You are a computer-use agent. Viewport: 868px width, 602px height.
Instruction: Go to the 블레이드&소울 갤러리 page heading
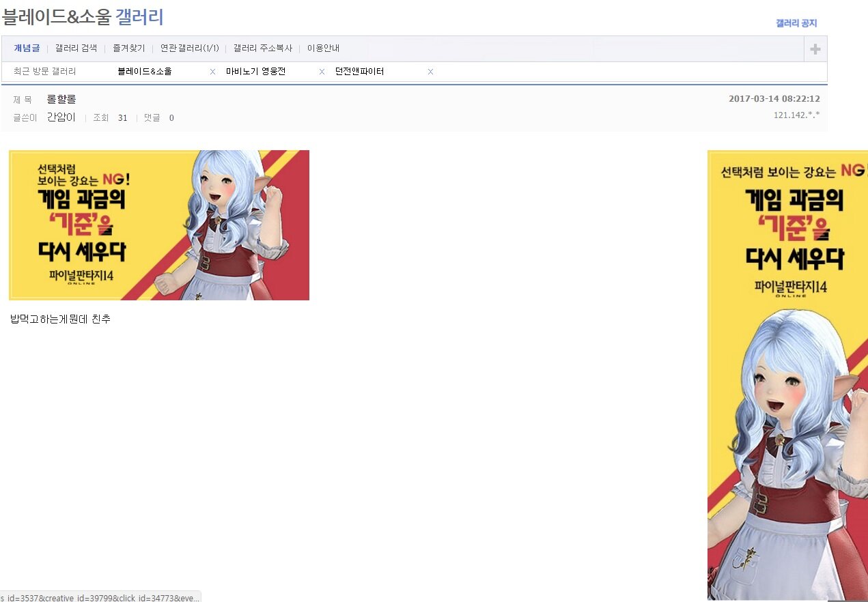[83, 16]
